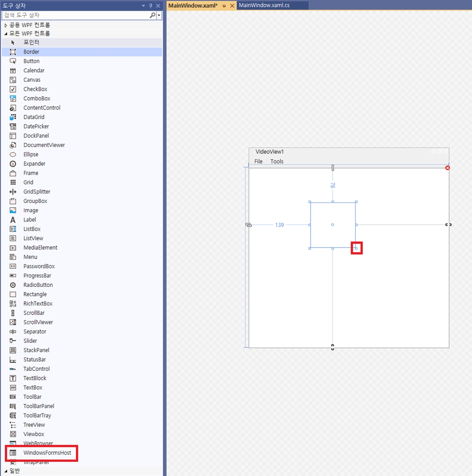
Task: Select the MediaElement control icon
Action: (13, 248)
